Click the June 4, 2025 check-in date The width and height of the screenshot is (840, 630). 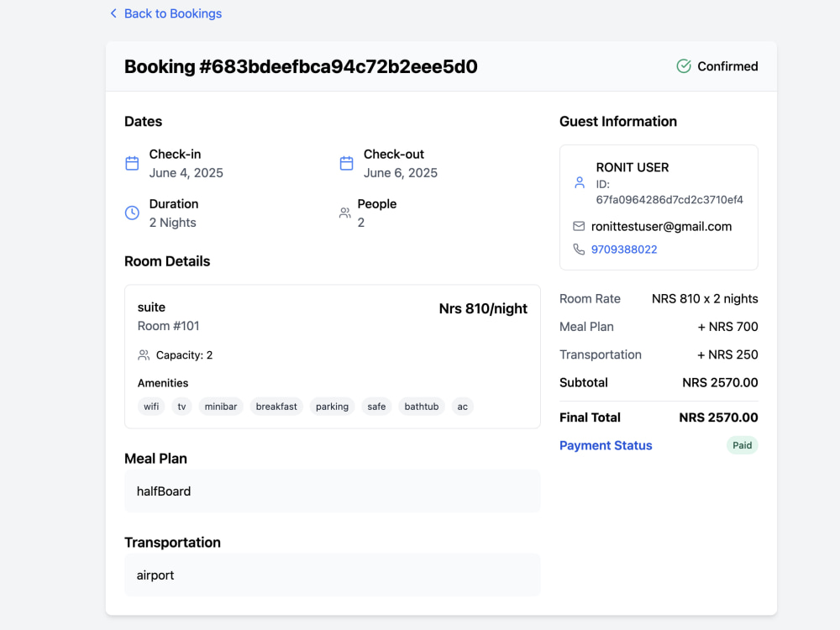[x=186, y=173]
